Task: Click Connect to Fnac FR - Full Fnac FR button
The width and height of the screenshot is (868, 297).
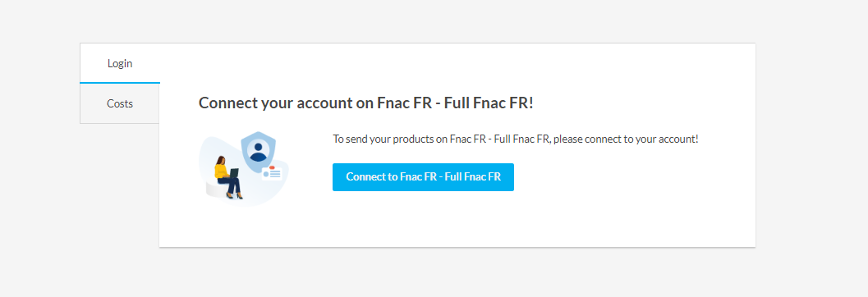Action: point(423,177)
